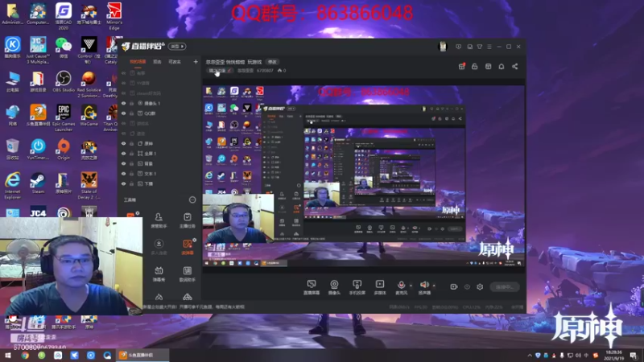Open Red Solstice 2 Survivors shortcut

coord(89,84)
